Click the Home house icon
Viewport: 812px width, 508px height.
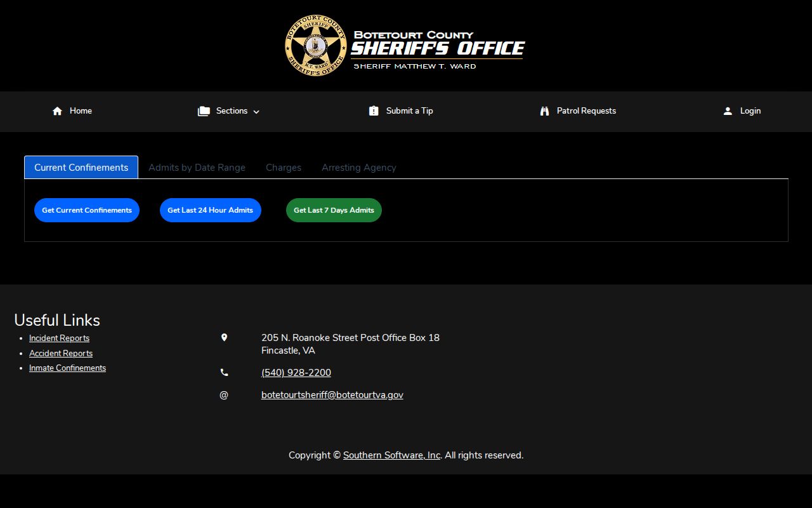[x=57, y=111]
